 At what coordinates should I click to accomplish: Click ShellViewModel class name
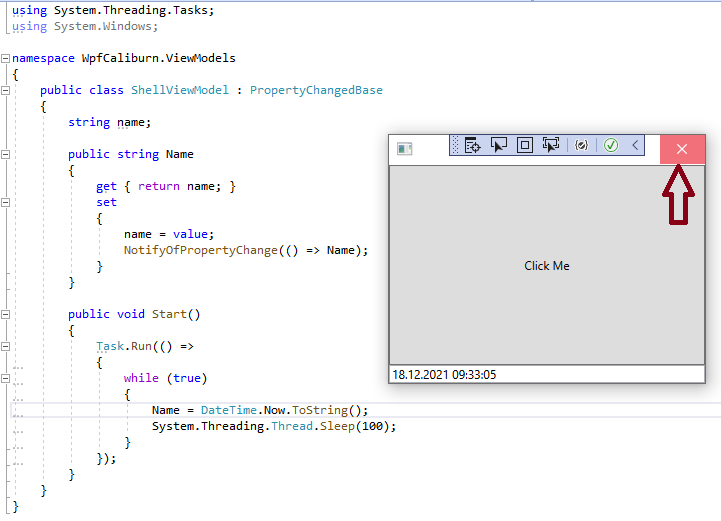point(180,90)
